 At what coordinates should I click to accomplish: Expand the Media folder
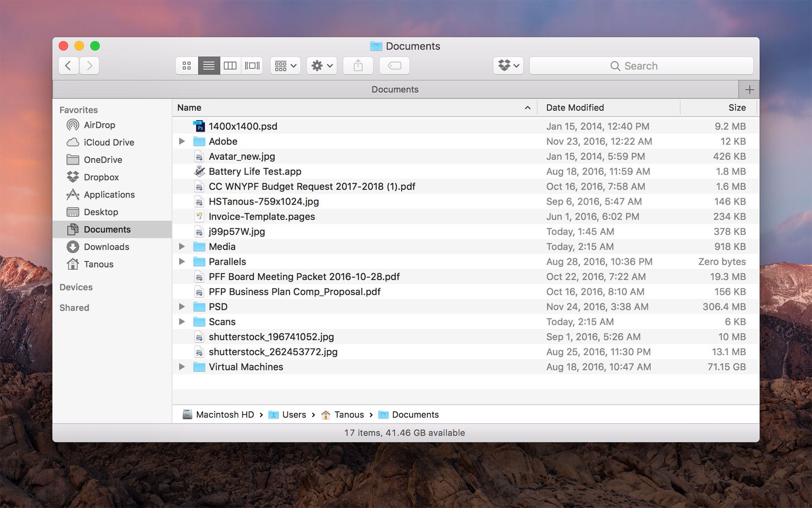coord(182,246)
